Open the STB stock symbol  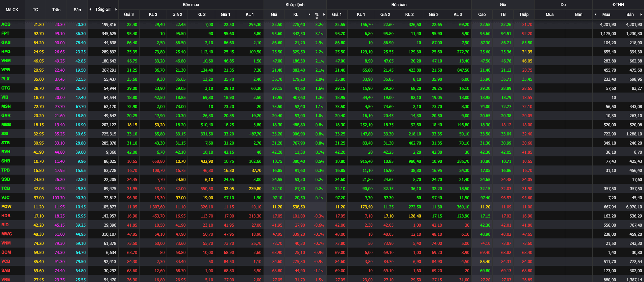tap(5, 143)
